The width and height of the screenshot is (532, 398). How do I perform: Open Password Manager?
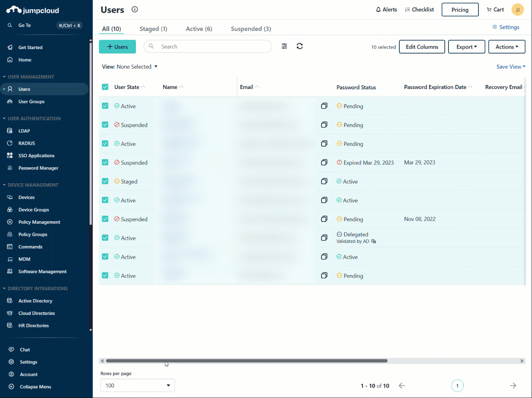[x=38, y=168]
